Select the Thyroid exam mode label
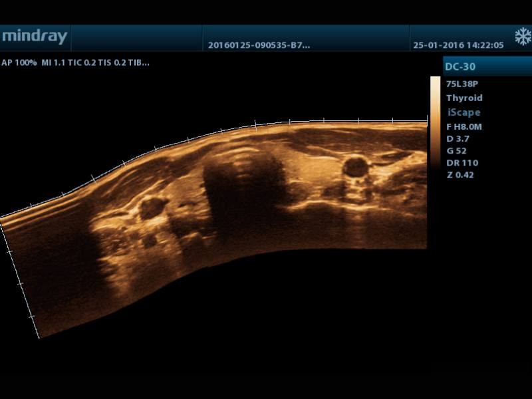The image size is (532, 399). pyautogui.click(x=464, y=98)
